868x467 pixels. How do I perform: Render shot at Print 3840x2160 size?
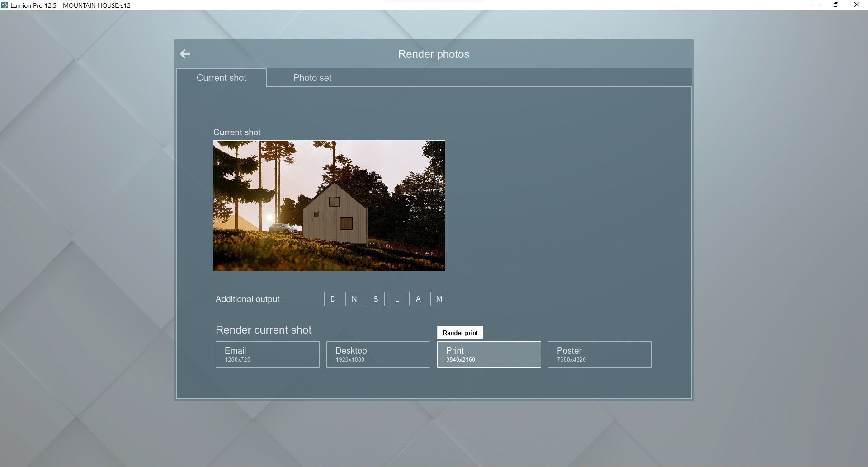(x=489, y=354)
